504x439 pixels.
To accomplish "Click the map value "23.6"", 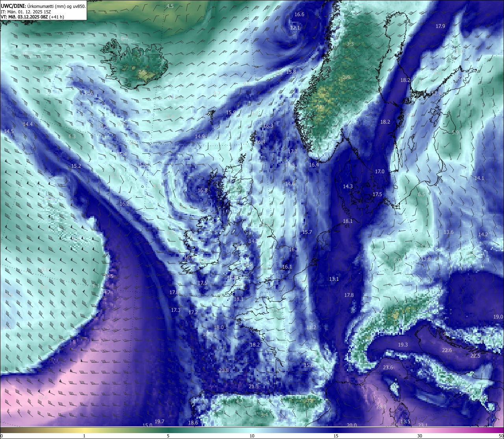I will pos(388,368).
